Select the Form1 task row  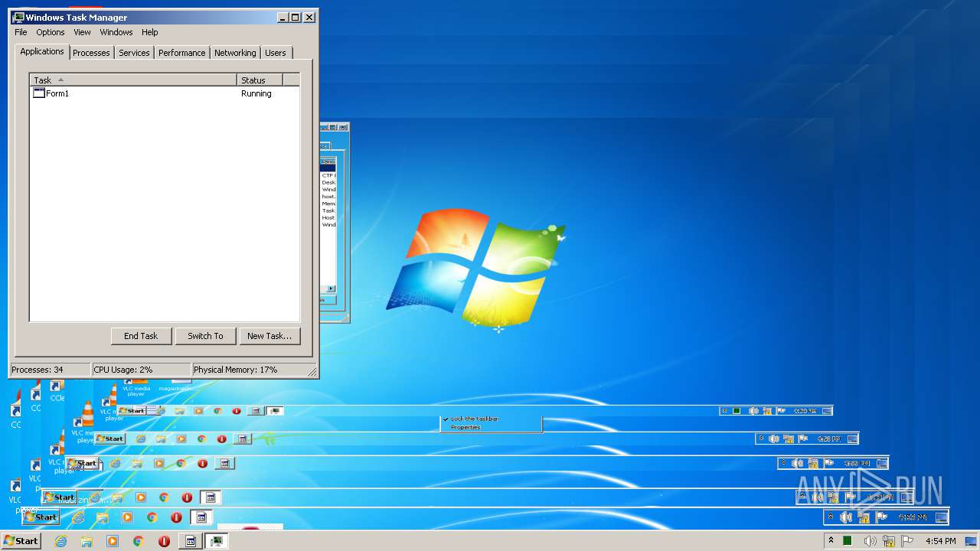tap(164, 93)
